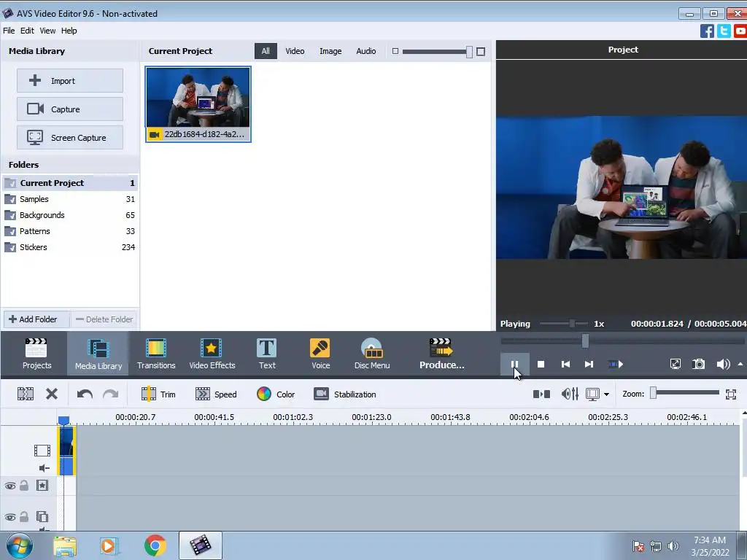Lock the video effects track
747x560 pixels.
pyautogui.click(x=24, y=485)
